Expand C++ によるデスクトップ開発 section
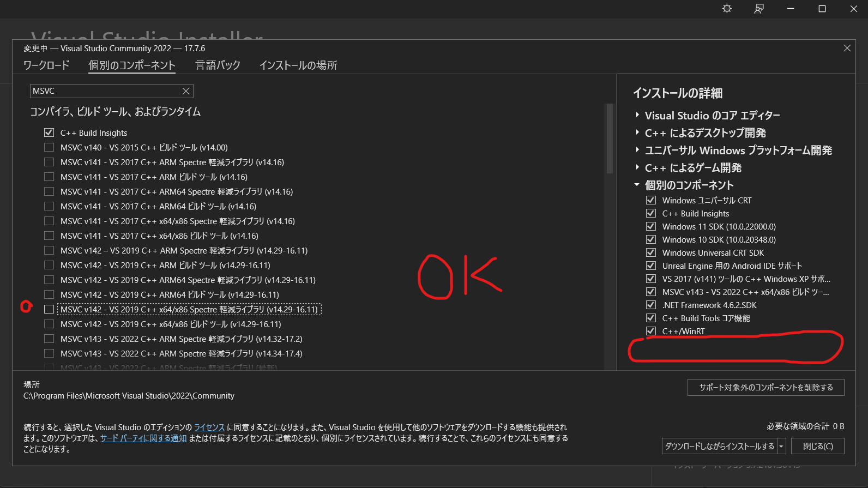This screenshot has height=488, width=868. click(637, 132)
